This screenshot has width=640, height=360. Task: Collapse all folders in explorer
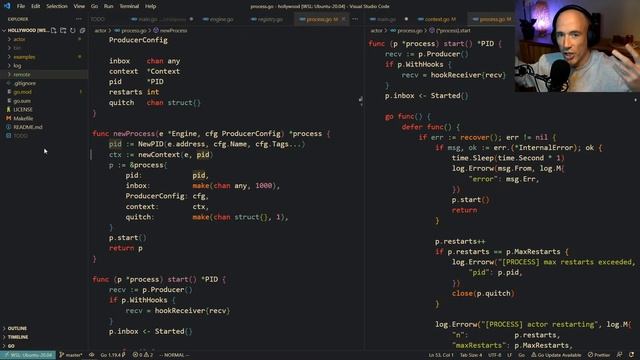82,30
